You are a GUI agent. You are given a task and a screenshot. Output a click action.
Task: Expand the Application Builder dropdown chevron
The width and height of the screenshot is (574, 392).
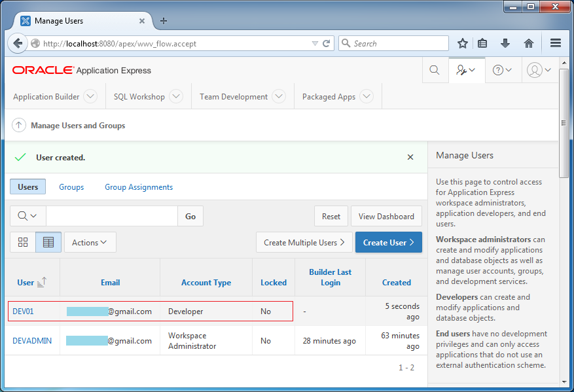coord(90,96)
